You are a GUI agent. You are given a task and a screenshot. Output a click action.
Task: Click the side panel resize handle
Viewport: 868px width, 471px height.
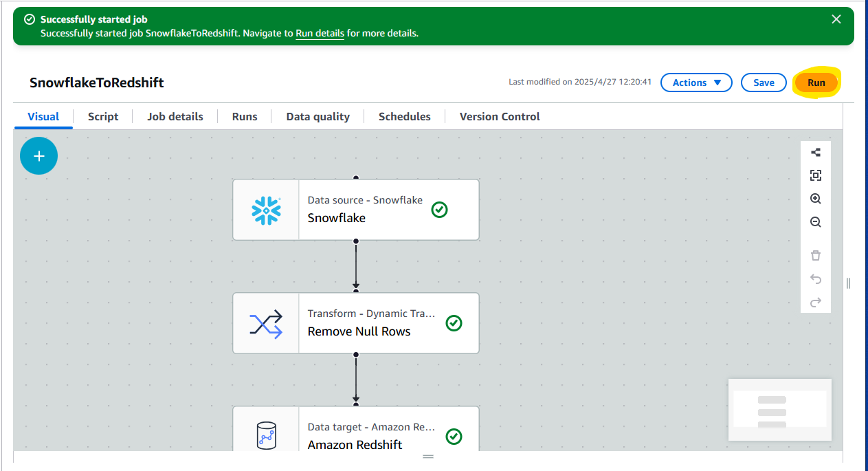click(849, 283)
